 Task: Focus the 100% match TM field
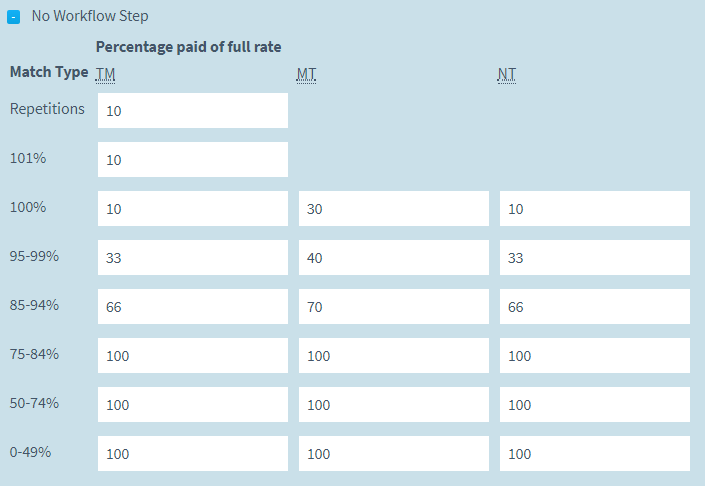click(192, 209)
